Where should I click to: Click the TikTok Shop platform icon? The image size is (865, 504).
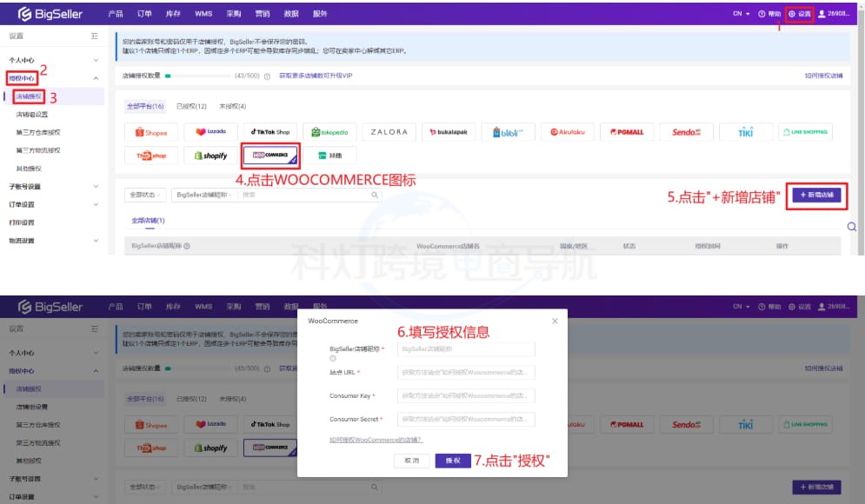pos(270,131)
